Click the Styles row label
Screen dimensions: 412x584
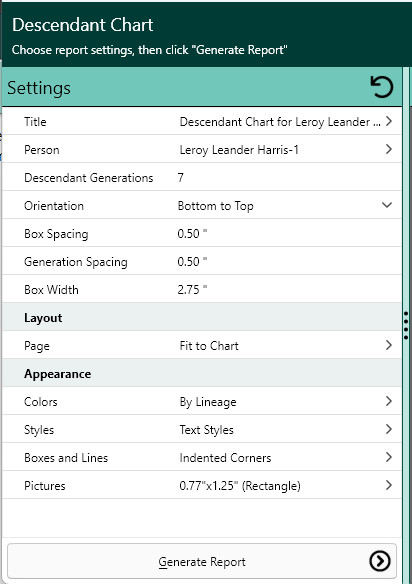(39, 430)
